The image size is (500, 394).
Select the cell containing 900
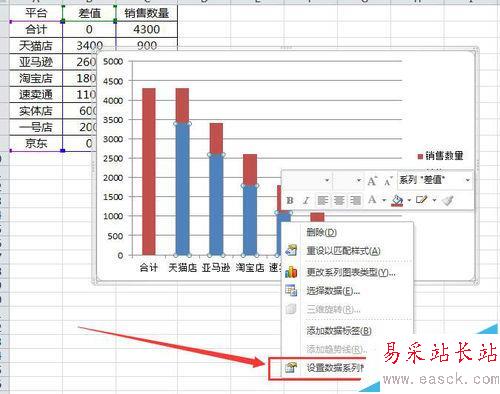(x=147, y=44)
